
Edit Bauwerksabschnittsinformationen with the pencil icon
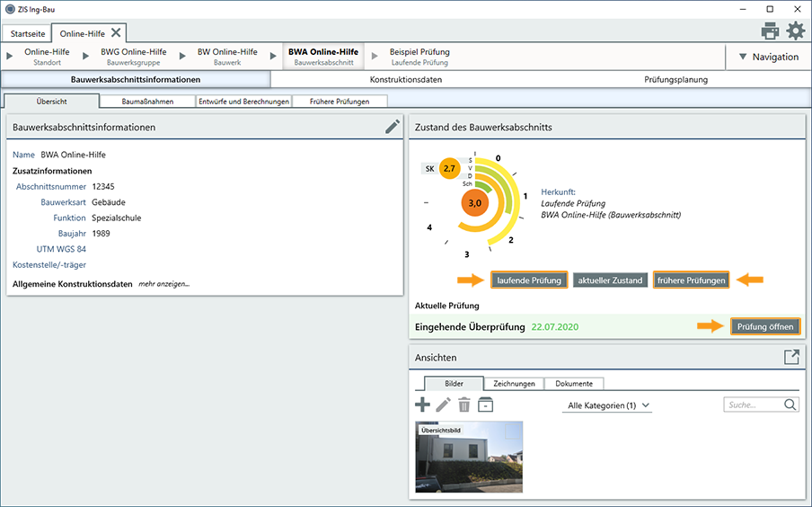(x=393, y=127)
